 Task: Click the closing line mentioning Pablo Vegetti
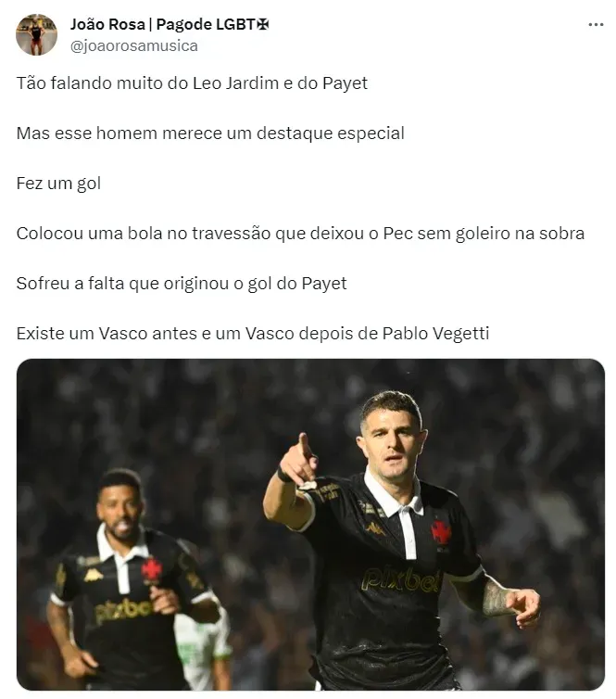coord(253,334)
